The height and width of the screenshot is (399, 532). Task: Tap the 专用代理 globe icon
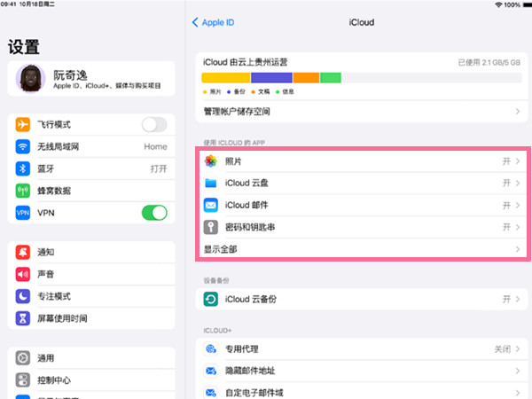coord(211,349)
